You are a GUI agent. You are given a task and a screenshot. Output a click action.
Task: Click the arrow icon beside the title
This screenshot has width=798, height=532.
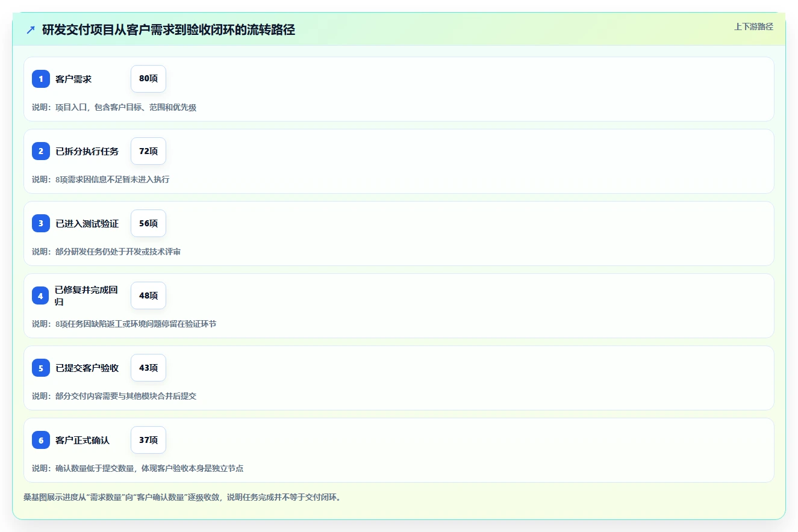click(x=31, y=30)
